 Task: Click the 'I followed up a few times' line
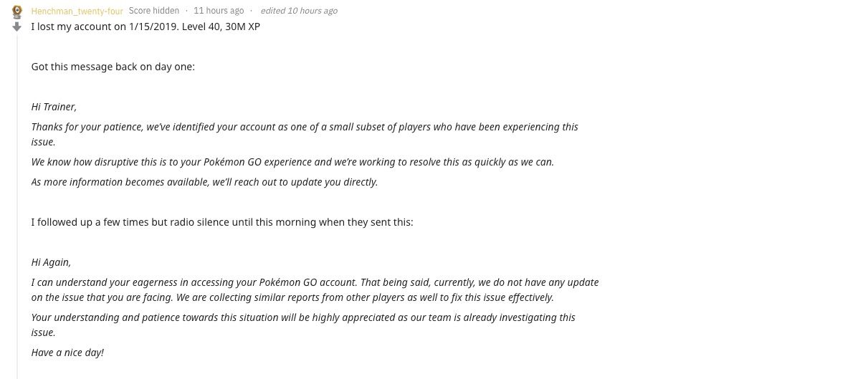coord(222,222)
